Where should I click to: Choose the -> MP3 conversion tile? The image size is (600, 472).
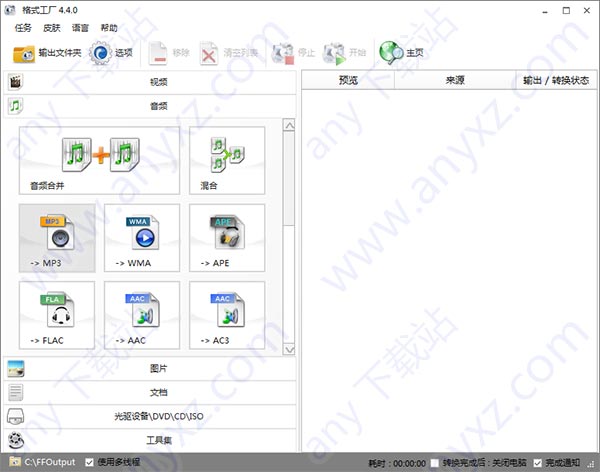pyautogui.click(x=57, y=238)
